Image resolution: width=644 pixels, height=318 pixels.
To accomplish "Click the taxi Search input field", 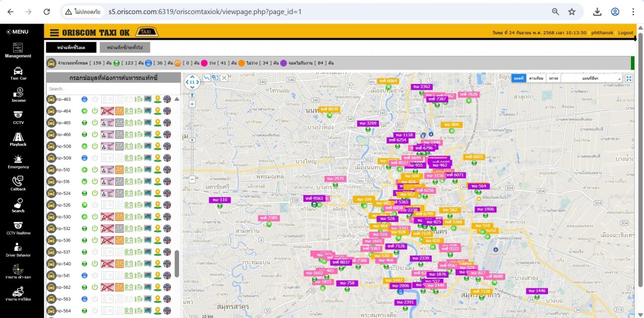I will pos(113,89).
